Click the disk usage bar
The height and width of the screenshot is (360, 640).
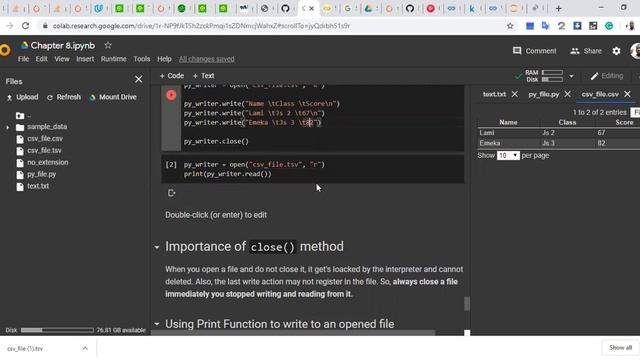click(57, 330)
